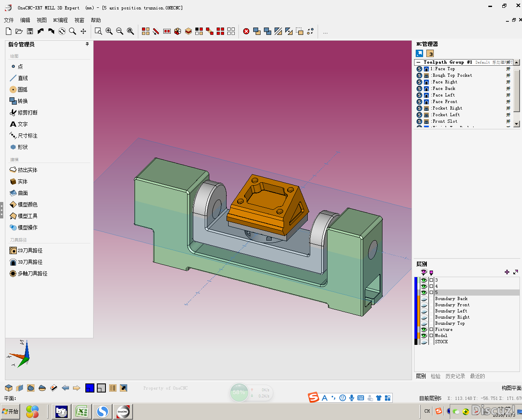The image size is (522, 420).
Task: Click the 开始 Start button
Action: pyautogui.click(x=11, y=411)
